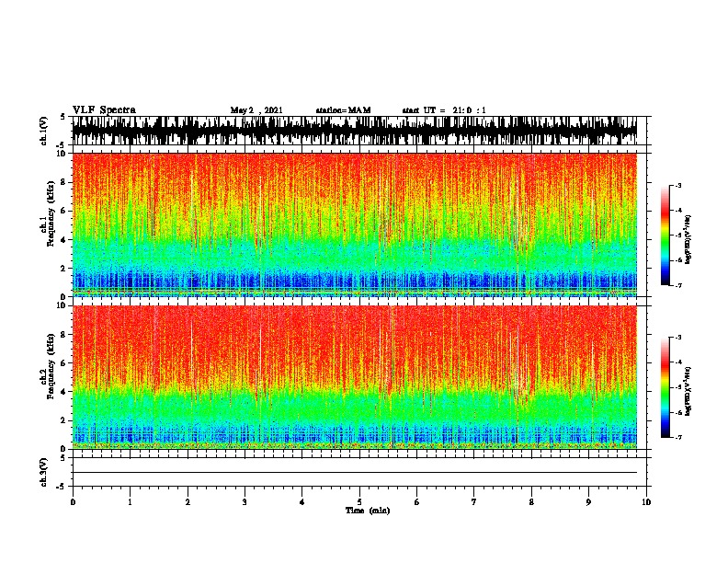728x563 pixels.
Task: Click the "ch.1(V)" axis label
Action: point(44,131)
